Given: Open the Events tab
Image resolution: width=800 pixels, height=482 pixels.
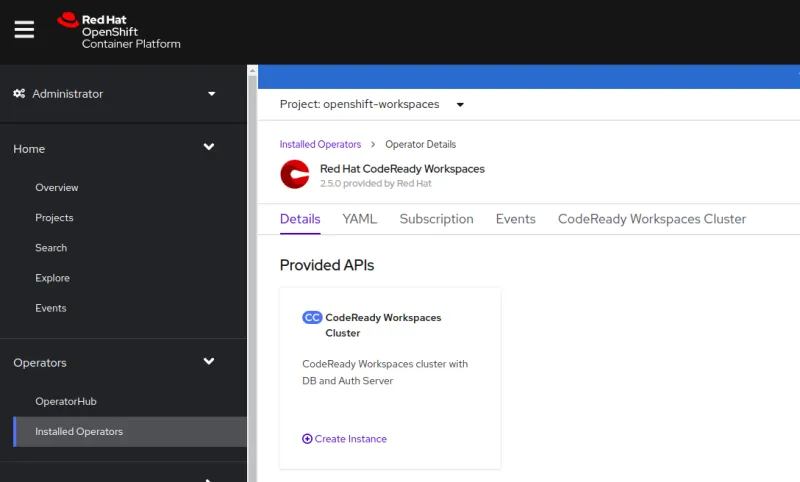Looking at the screenshot, I should click(x=515, y=219).
